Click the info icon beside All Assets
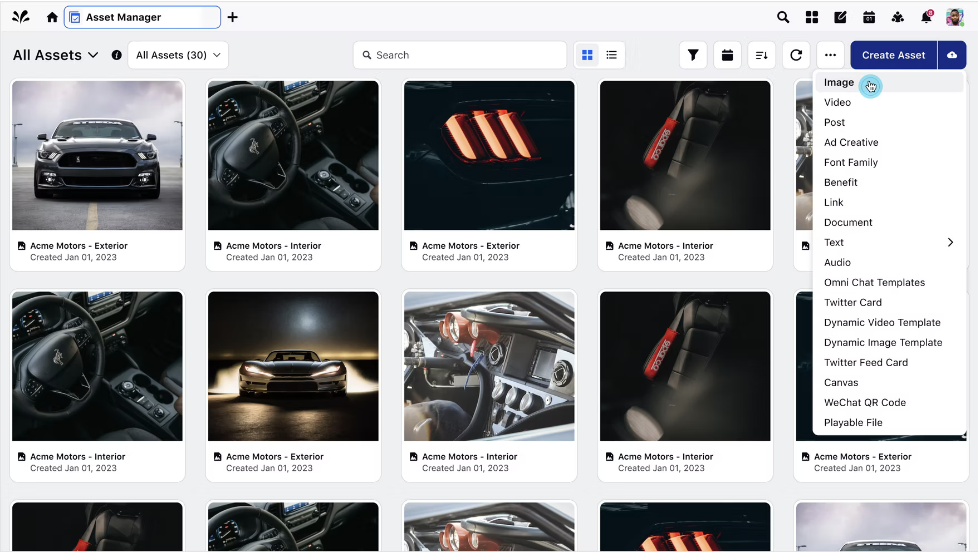 click(x=116, y=55)
